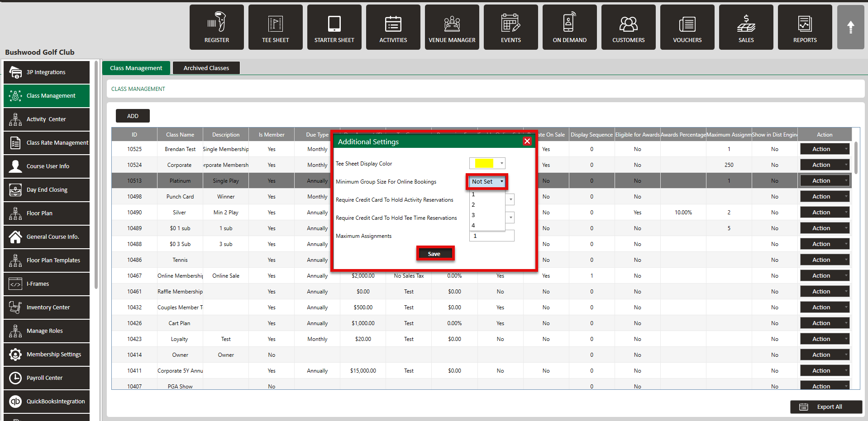868x421 pixels.
Task: Open General Course Info in sidebar
Action: tap(47, 237)
